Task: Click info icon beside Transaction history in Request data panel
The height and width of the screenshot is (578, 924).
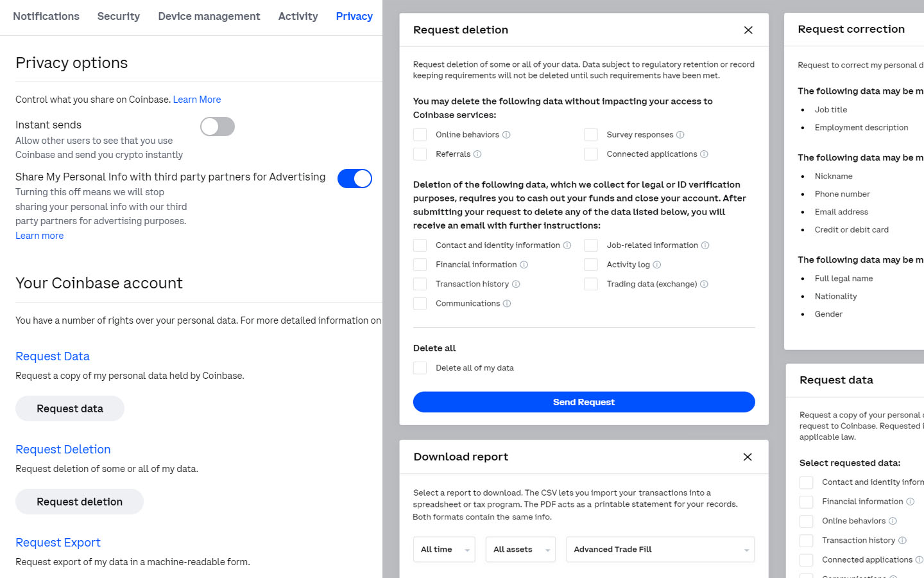Action: click(902, 541)
